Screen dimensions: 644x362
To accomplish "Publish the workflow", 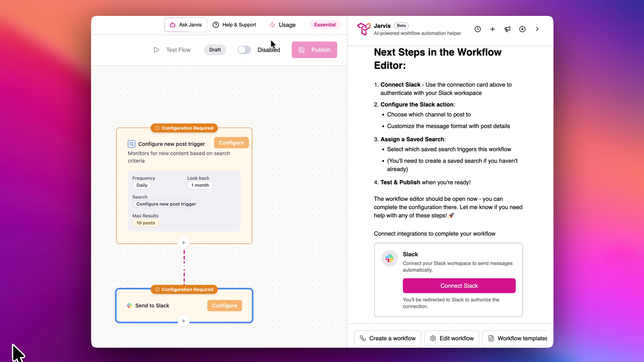I will 314,50.
